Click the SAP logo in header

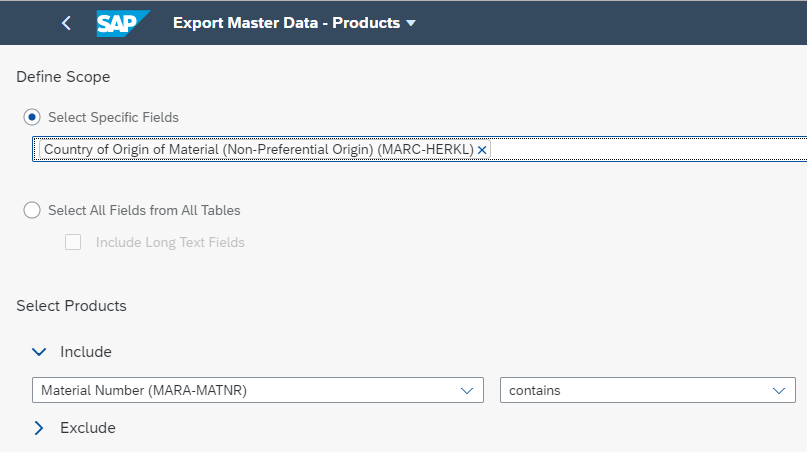(122, 23)
